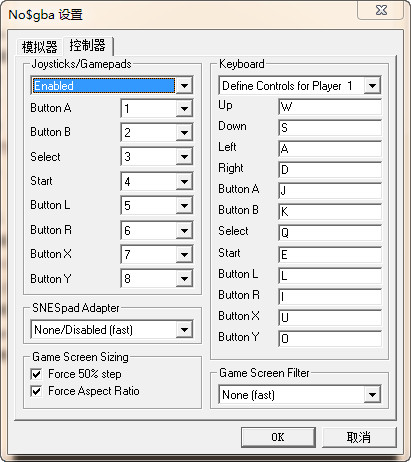Select the keyboard Start key field

click(330, 255)
